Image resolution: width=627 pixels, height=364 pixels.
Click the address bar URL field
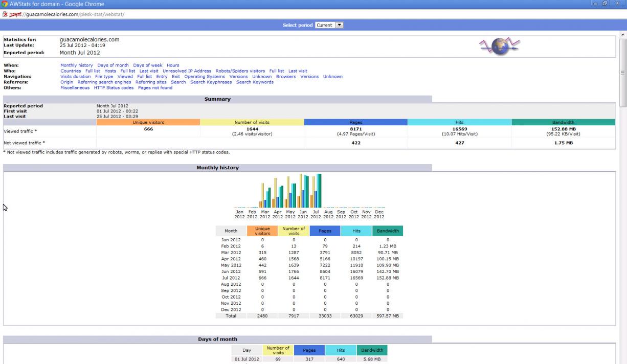click(313, 14)
